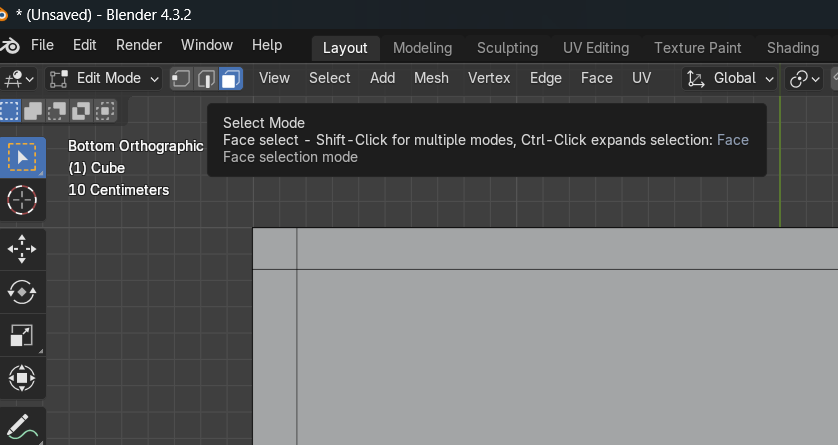Open the Mesh menu in header

pyautogui.click(x=431, y=78)
